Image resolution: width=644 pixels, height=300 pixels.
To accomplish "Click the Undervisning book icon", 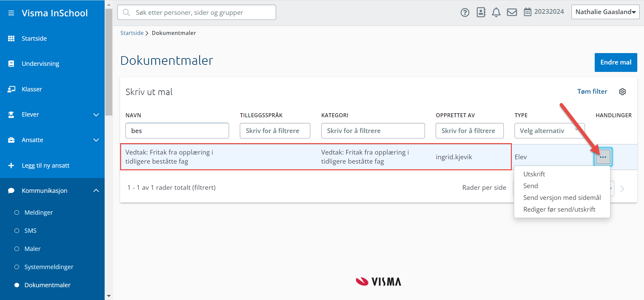I will point(11,63).
